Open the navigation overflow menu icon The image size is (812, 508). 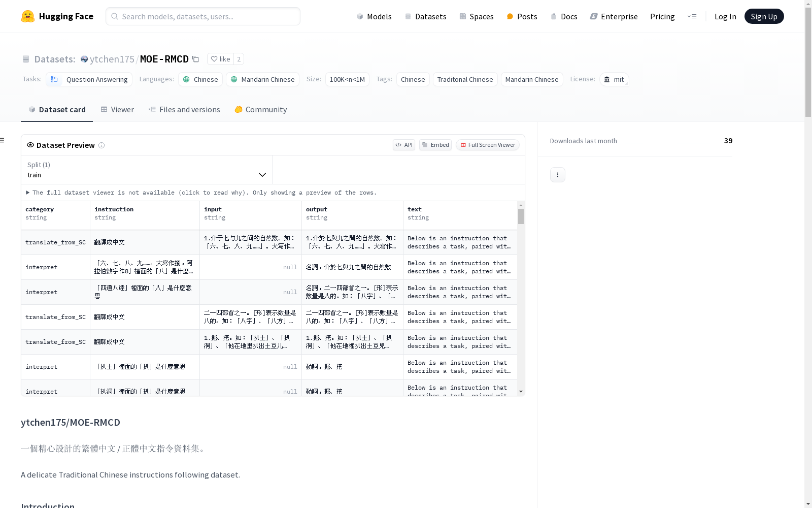click(692, 16)
